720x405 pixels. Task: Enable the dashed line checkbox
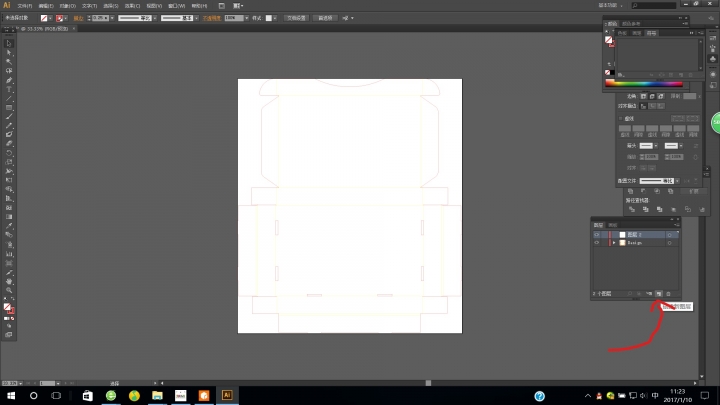click(620, 117)
